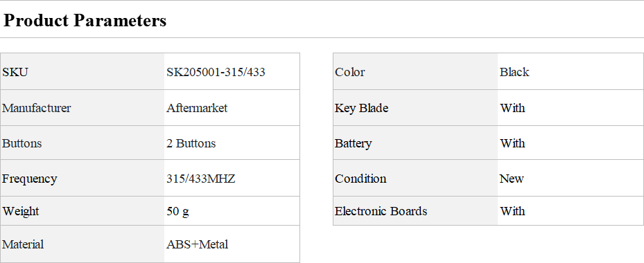Click the Battery label cell
The width and height of the screenshot is (644, 263).
tap(415, 143)
